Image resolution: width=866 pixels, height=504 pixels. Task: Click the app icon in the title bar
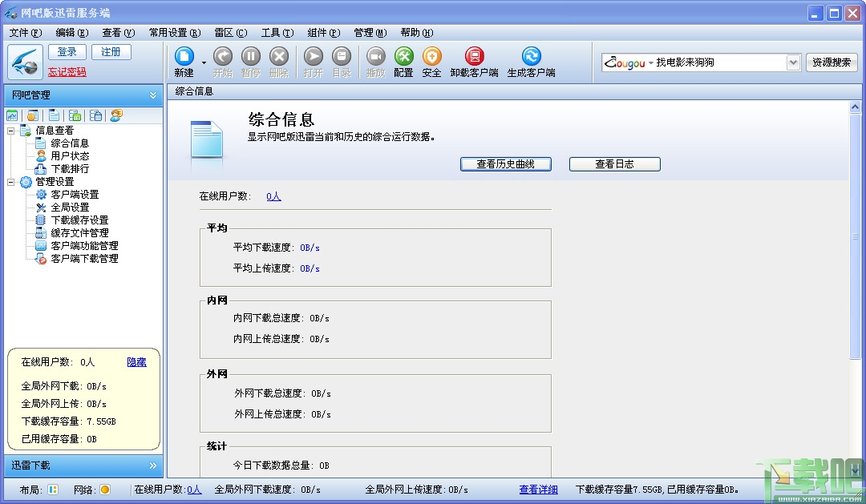coord(10,13)
